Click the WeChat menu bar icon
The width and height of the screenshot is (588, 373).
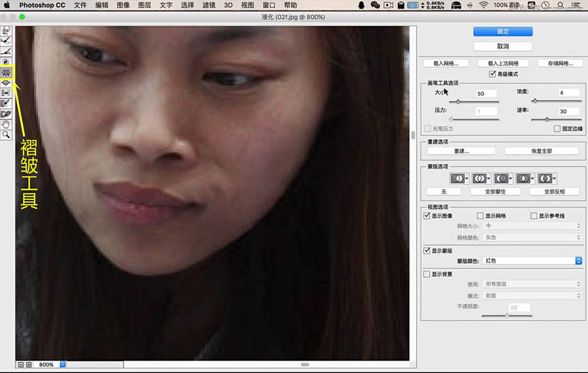375,5
